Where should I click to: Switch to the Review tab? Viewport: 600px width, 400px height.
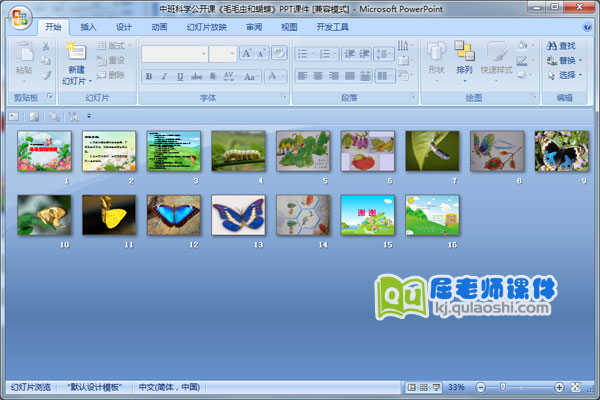pos(254,27)
